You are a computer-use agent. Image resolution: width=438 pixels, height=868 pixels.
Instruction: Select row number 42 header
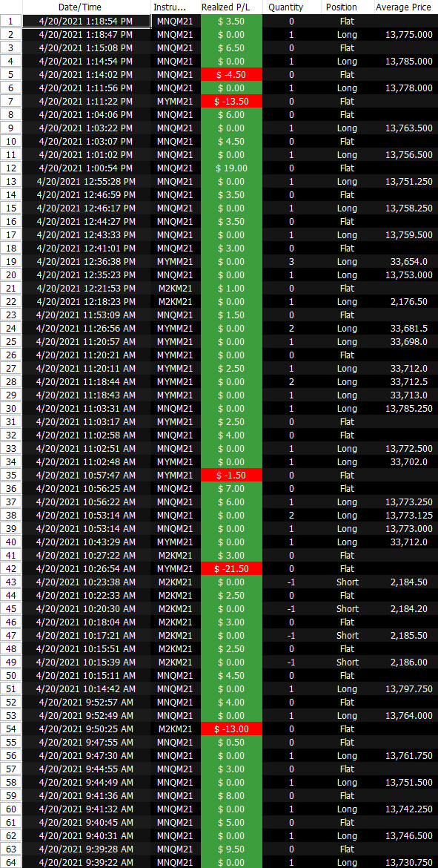pos(11,568)
